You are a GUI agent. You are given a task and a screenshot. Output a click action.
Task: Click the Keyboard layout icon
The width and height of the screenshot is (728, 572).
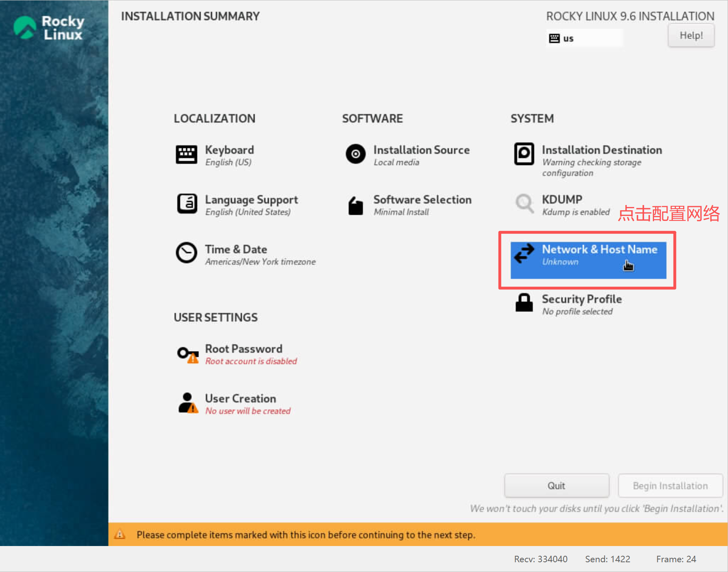tap(186, 155)
